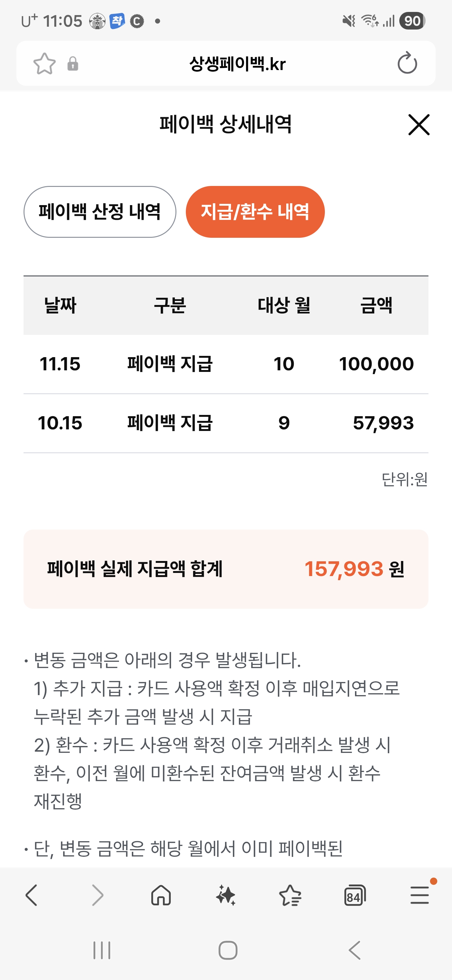This screenshot has width=452, height=980.
Task: Bookmark page with the address bar star
Action: (x=45, y=63)
